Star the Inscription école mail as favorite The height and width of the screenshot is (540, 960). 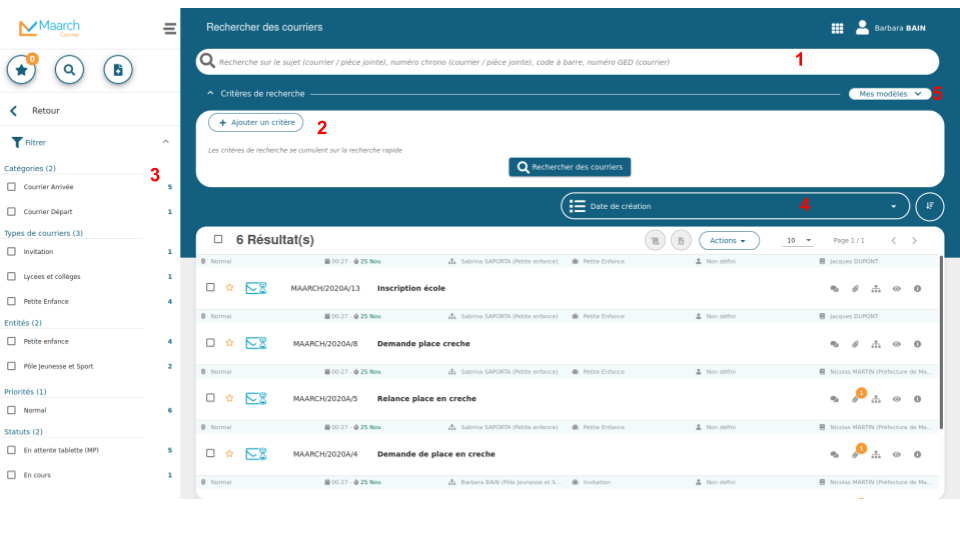(x=229, y=288)
